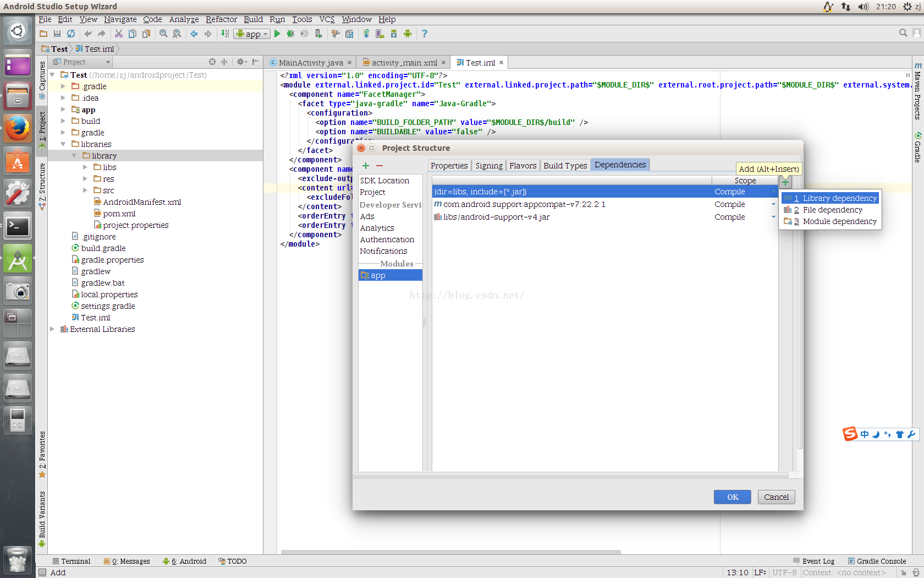Open Project panel settings gear
Image resolution: width=924 pixels, height=578 pixels.
(x=241, y=62)
